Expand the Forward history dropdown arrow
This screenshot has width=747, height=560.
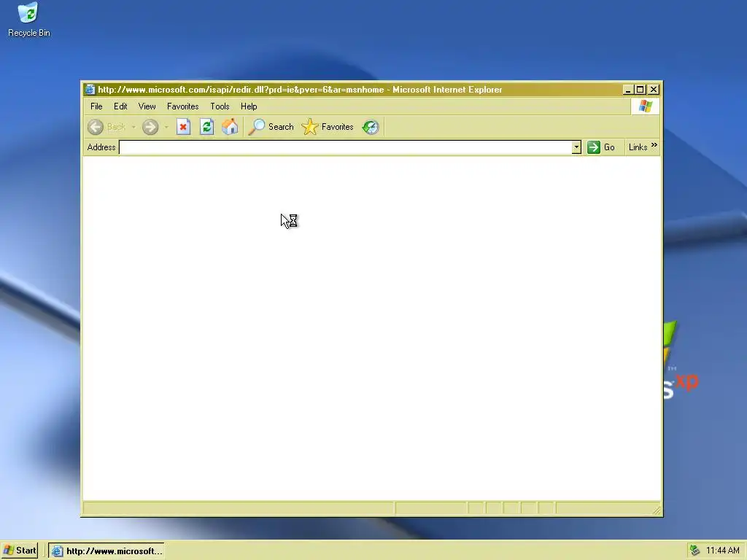(166, 127)
